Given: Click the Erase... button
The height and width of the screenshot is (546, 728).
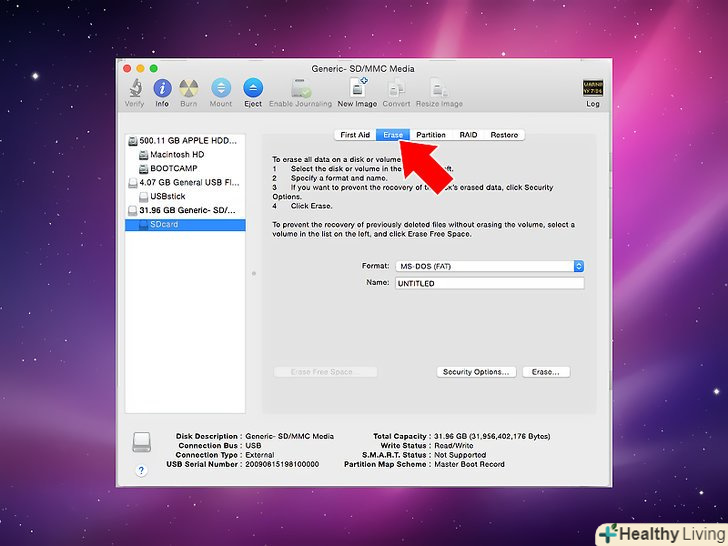Looking at the screenshot, I should (546, 372).
